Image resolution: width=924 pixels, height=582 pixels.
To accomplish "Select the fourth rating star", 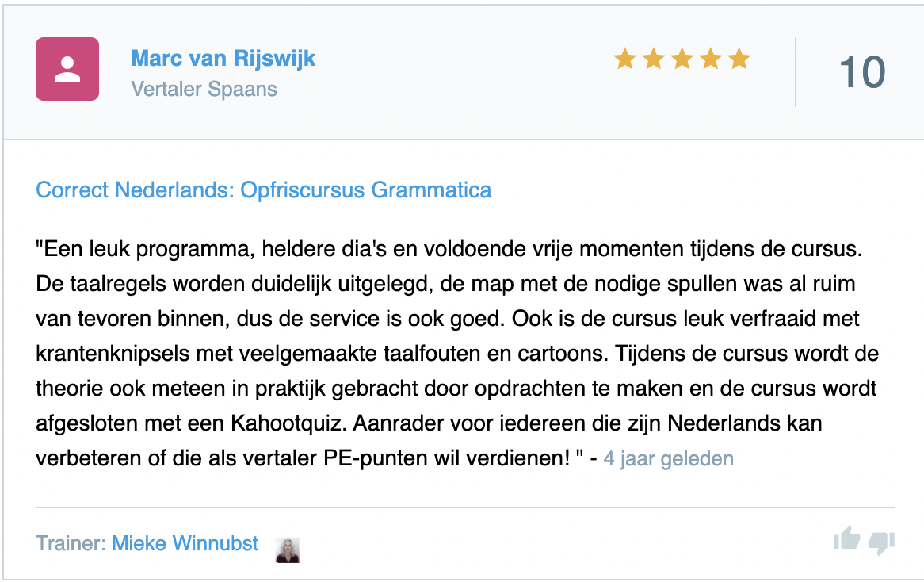I will tap(711, 59).
